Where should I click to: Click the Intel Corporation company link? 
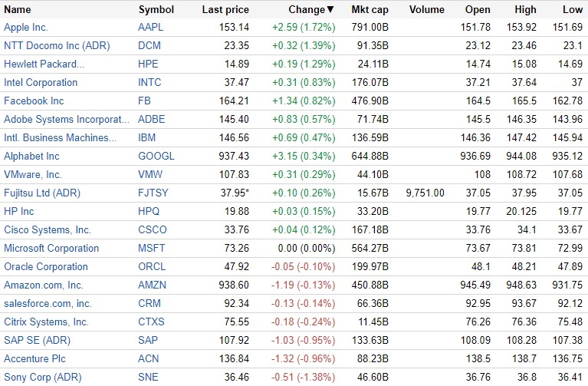(x=41, y=82)
